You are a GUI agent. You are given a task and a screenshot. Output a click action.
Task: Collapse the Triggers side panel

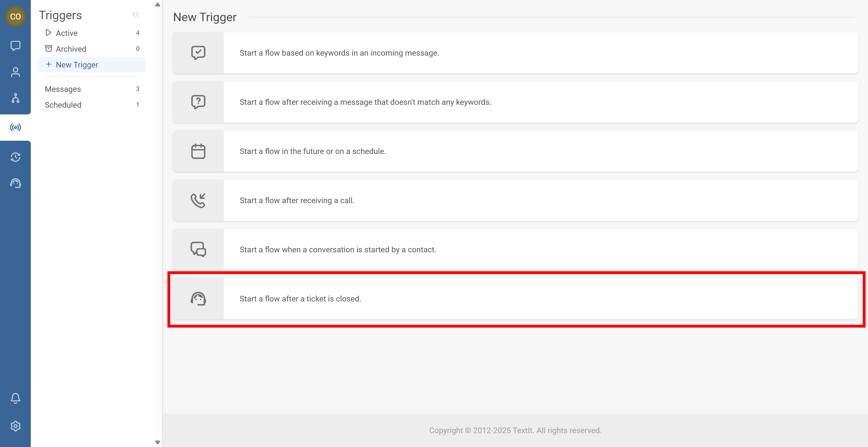coord(135,14)
